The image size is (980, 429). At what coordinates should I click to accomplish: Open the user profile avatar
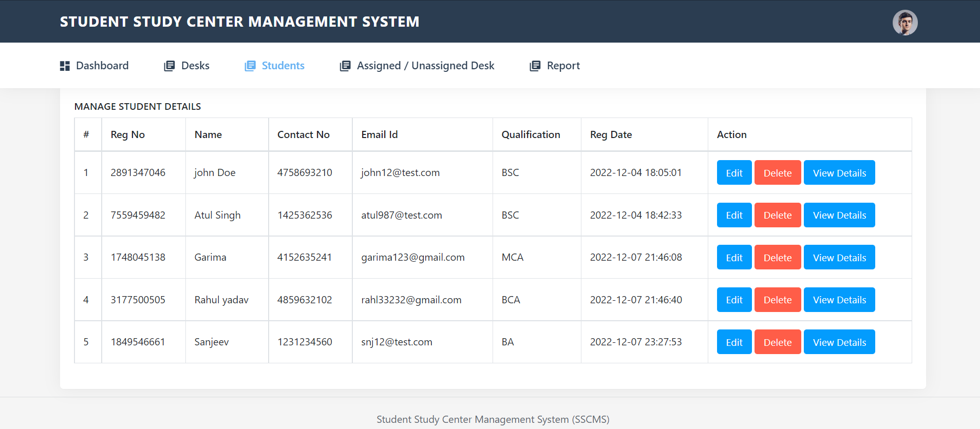coord(905,23)
